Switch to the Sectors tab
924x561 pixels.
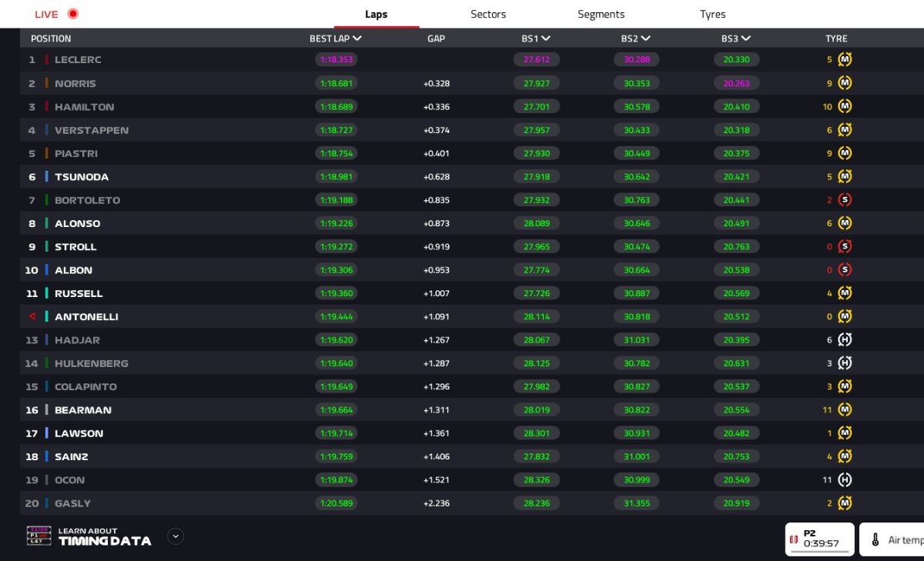pyautogui.click(x=488, y=15)
